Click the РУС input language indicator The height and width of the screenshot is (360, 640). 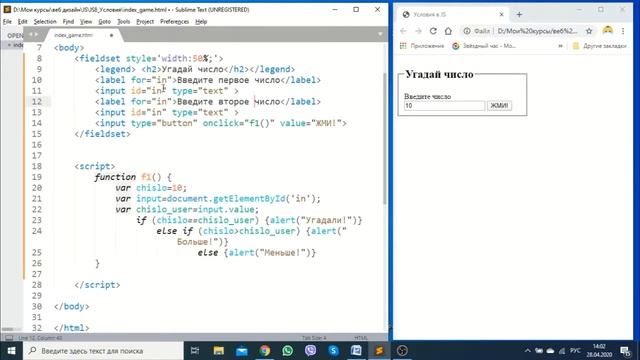(x=575, y=351)
